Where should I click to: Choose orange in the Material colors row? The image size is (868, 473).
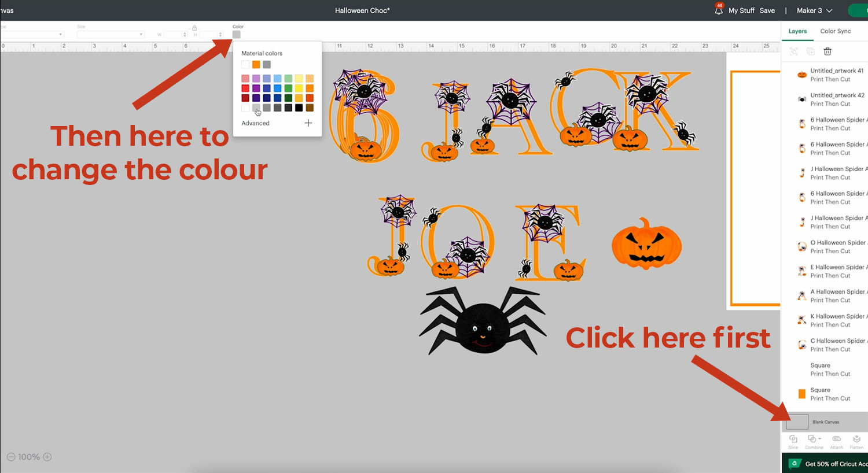tap(256, 65)
